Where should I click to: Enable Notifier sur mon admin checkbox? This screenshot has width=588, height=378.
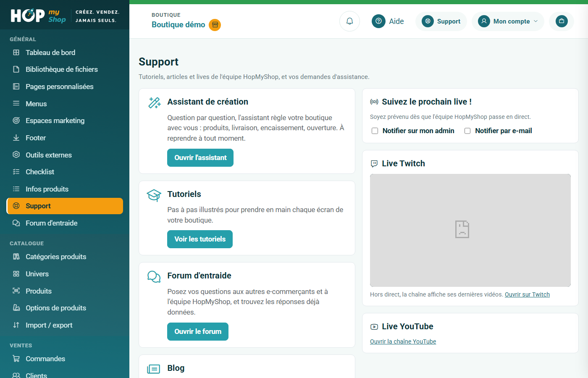pyautogui.click(x=375, y=131)
